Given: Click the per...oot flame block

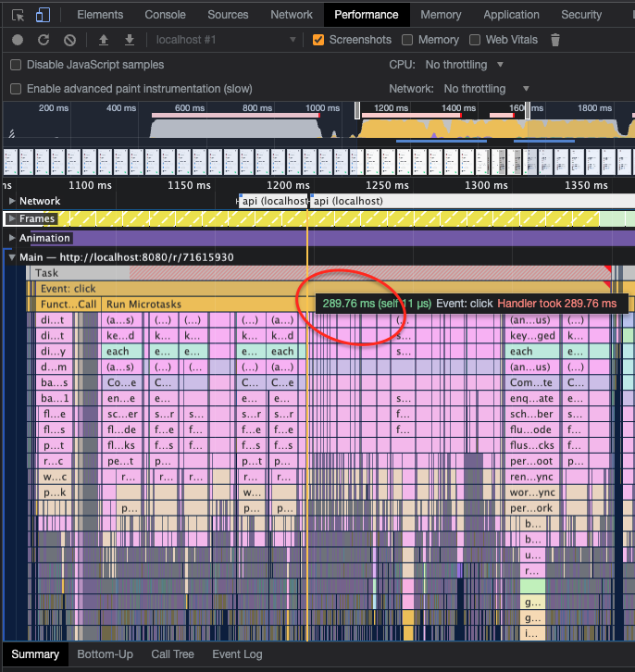Looking at the screenshot, I should pyautogui.click(x=531, y=461).
